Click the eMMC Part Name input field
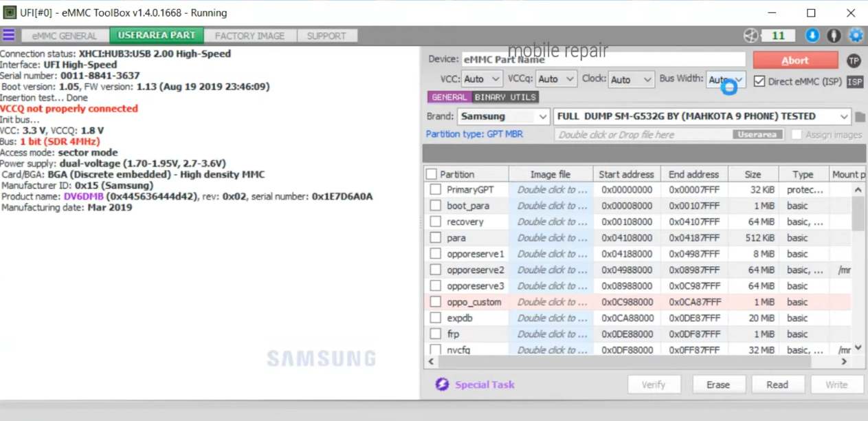868x421 pixels. tap(603, 60)
